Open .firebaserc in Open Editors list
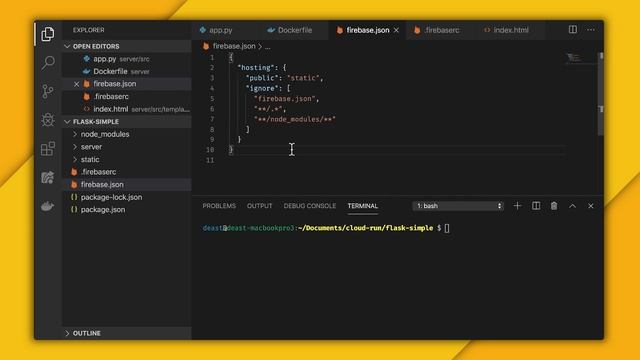The width and height of the screenshot is (640, 360). [x=127, y=97]
